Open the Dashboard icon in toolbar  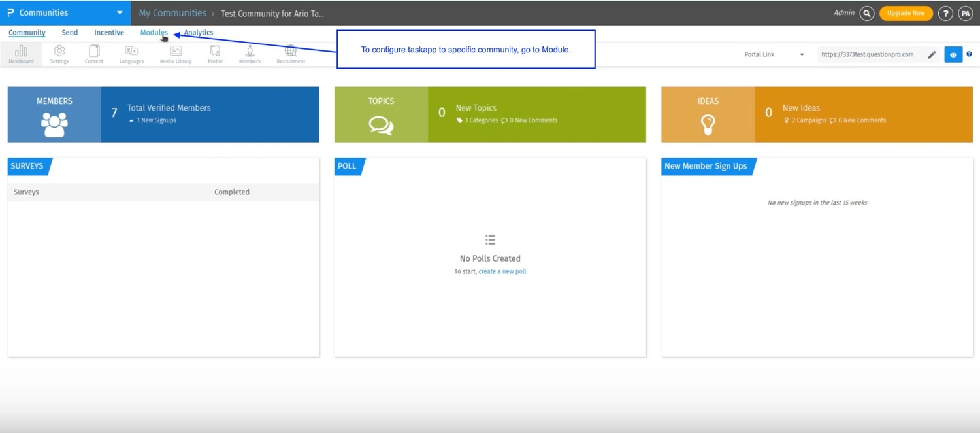click(21, 54)
